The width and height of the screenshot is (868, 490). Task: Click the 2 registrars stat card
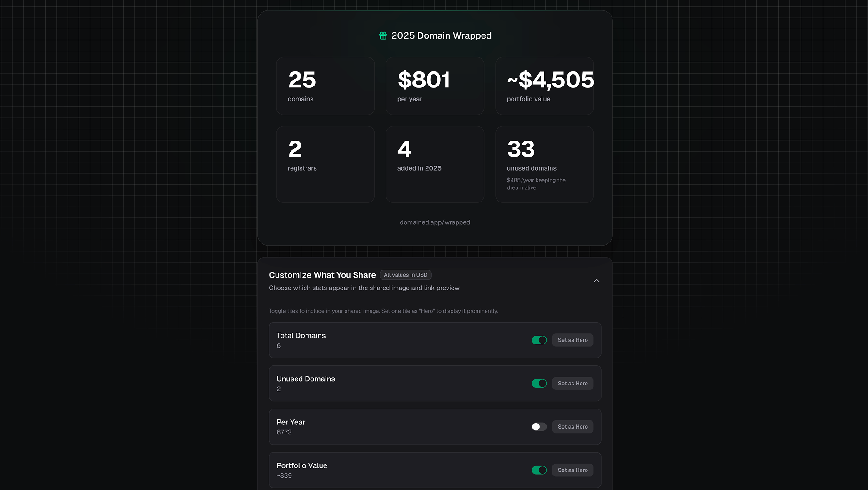(x=325, y=164)
